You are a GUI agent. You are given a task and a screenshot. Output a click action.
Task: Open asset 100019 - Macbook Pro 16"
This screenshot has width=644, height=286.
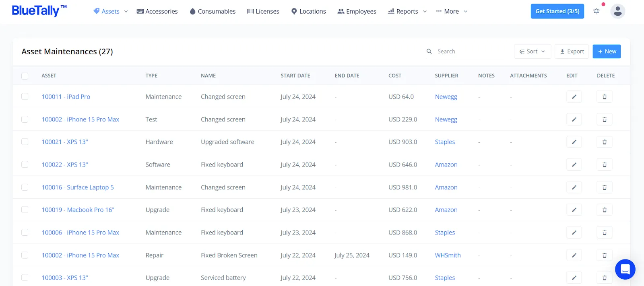78,210
